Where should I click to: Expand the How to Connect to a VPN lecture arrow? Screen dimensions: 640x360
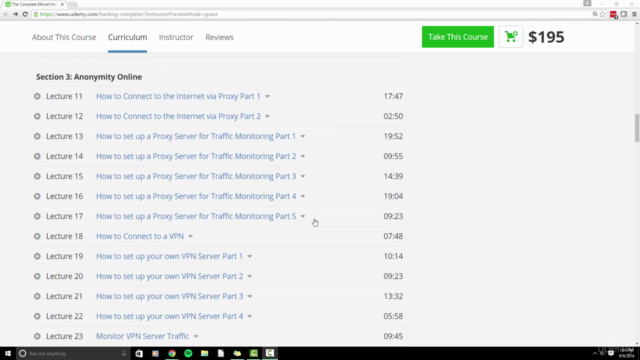[x=191, y=237]
